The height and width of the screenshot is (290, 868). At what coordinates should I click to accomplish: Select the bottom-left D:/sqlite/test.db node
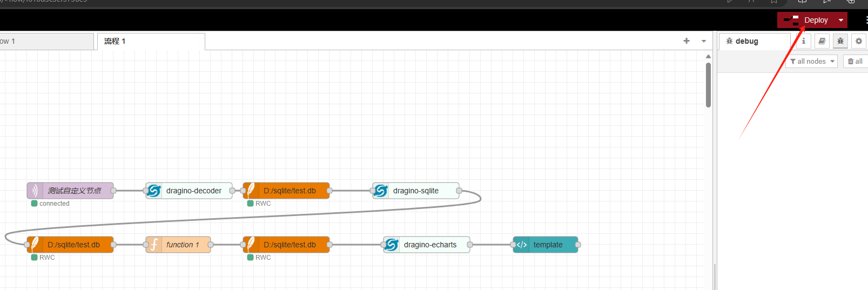click(x=70, y=245)
